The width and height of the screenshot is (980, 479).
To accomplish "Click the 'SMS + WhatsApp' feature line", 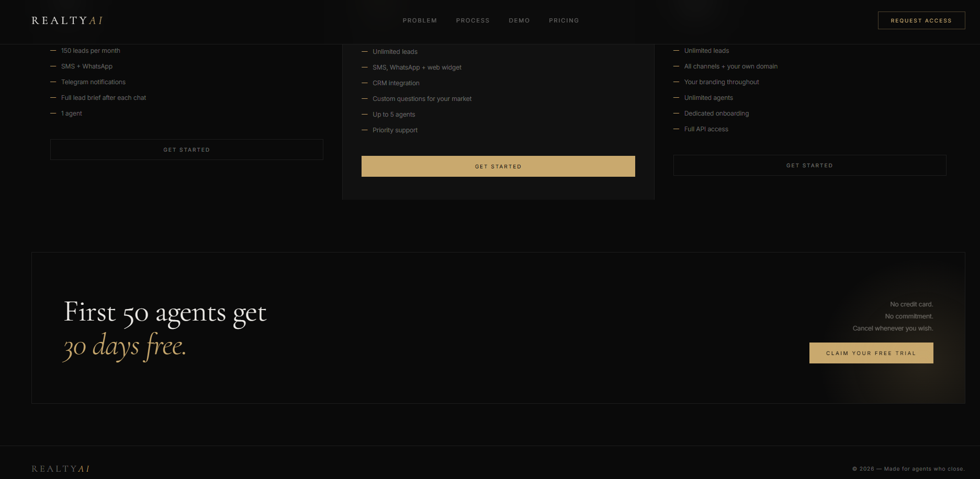I will (x=87, y=66).
